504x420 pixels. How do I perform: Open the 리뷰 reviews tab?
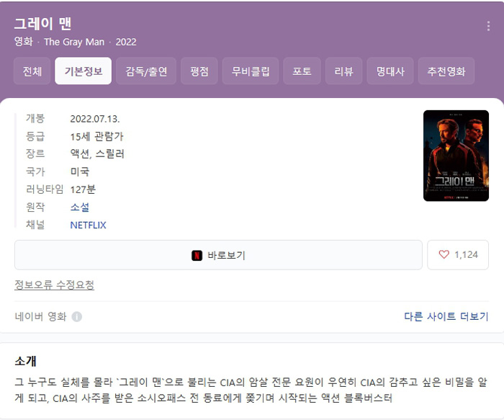tap(343, 71)
